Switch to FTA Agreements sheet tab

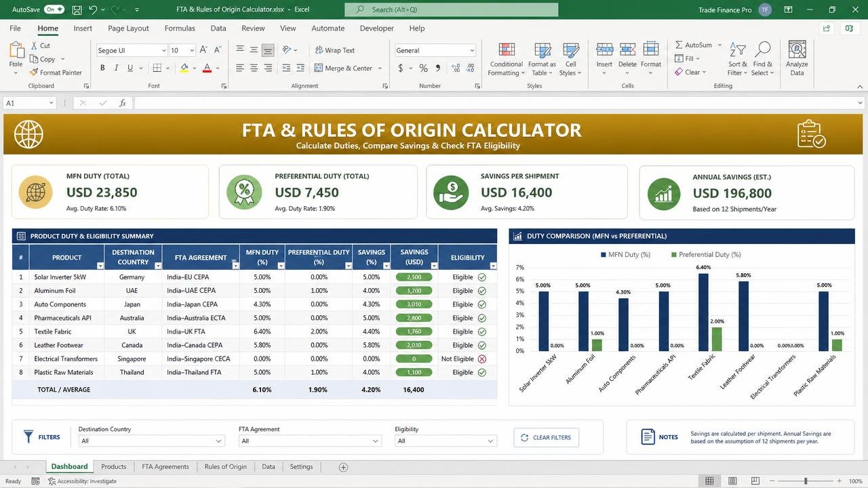(165, 466)
